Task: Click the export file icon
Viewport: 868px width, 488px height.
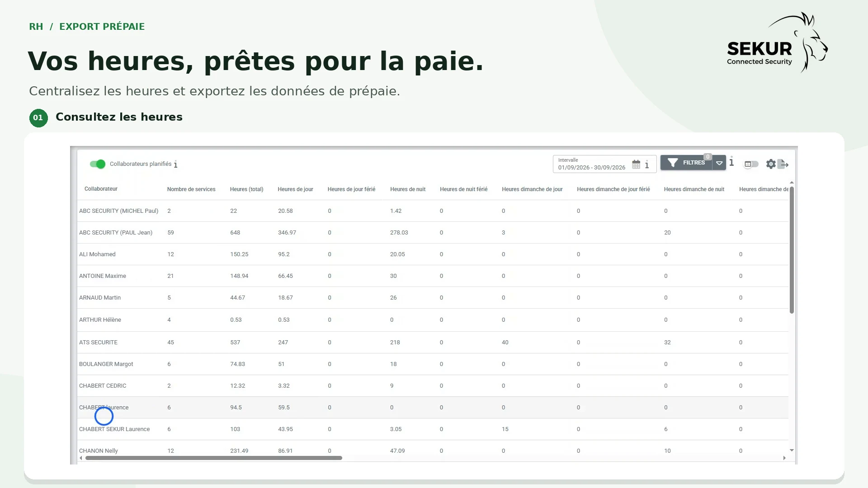Action: click(783, 164)
